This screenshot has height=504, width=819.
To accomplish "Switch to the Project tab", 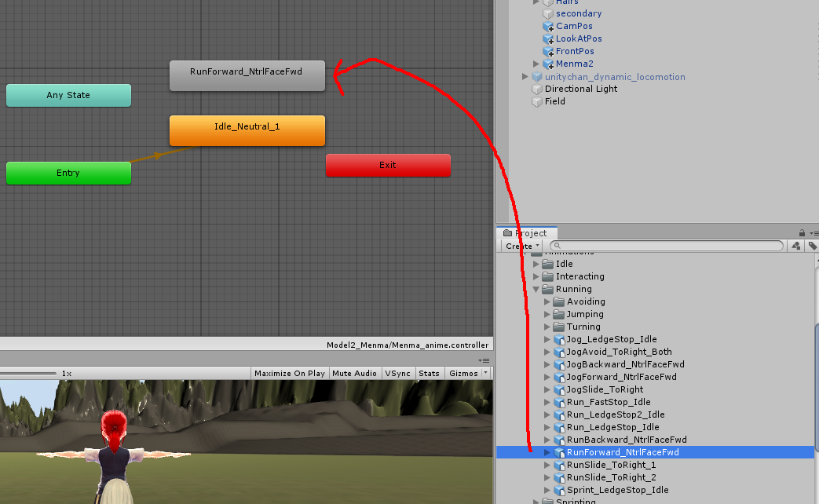I will pos(526,233).
